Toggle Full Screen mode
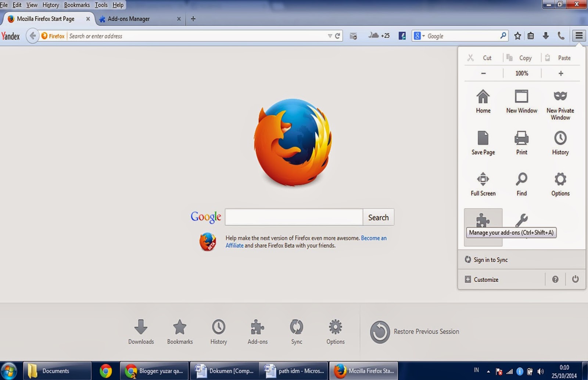588x380 pixels. coord(483,184)
